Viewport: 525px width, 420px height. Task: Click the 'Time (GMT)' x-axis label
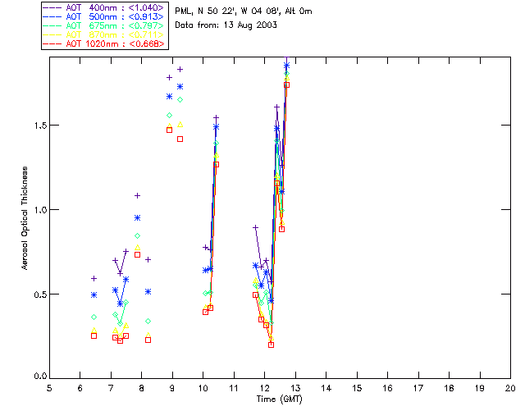[280, 399]
